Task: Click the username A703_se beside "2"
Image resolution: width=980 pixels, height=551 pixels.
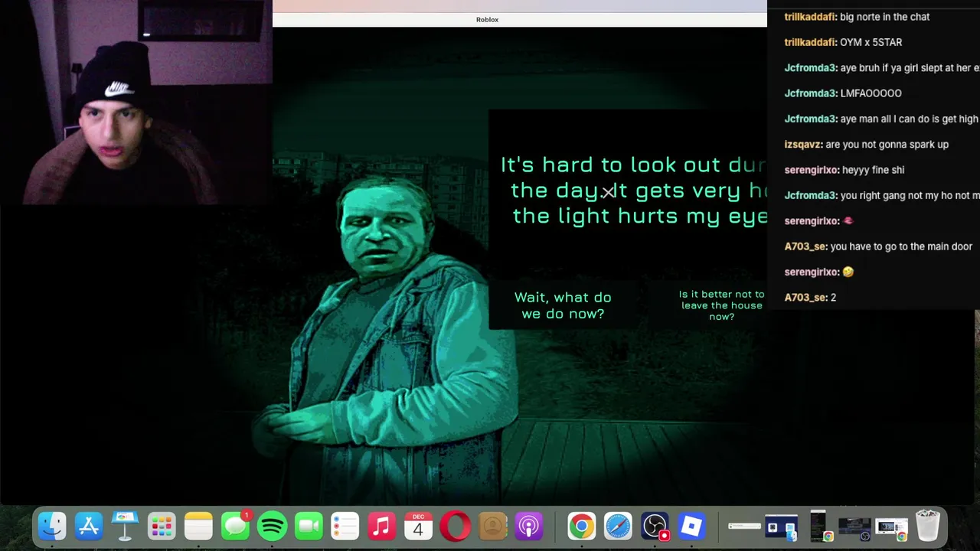Action: (805, 297)
